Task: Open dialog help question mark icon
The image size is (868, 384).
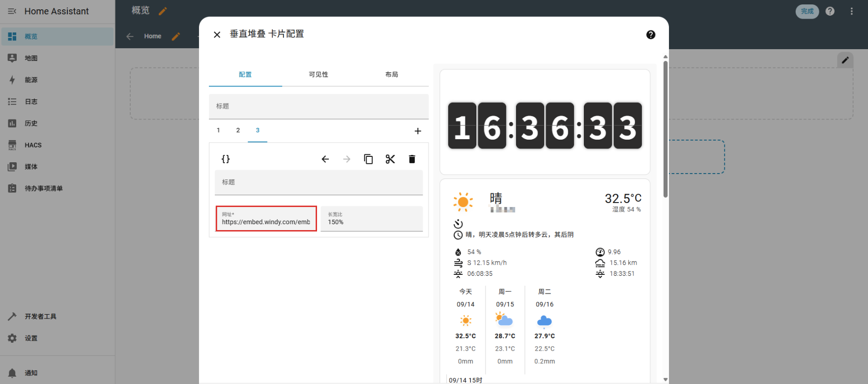Action: (x=651, y=34)
